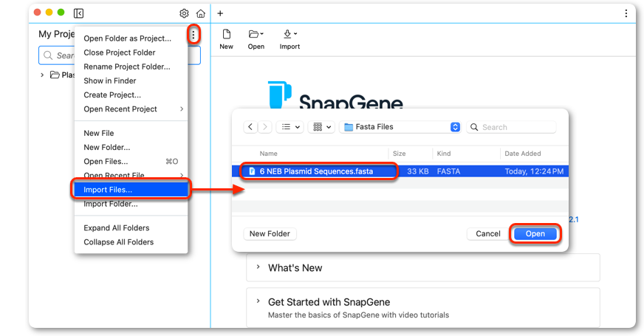Click the projects panel three-dot menu
Viewport: 644px width, 336px height.
(193, 35)
